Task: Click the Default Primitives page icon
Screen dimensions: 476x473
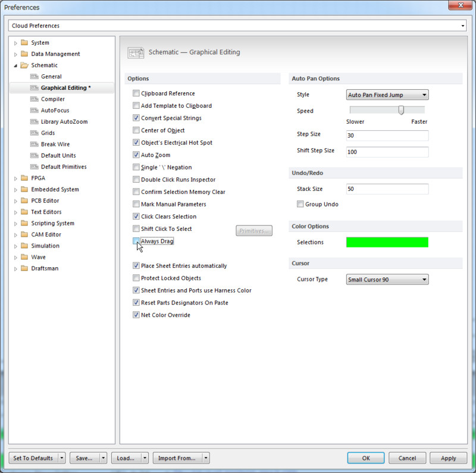Action: click(35, 167)
